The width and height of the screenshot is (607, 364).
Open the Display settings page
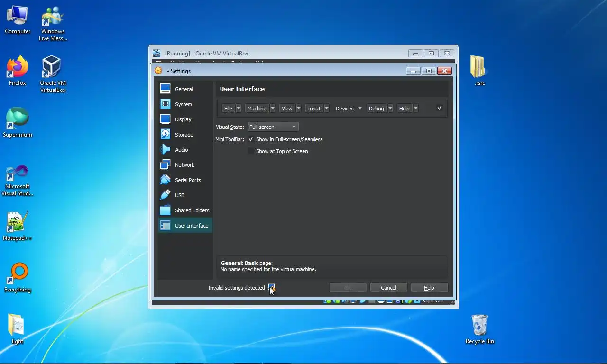tap(185, 119)
